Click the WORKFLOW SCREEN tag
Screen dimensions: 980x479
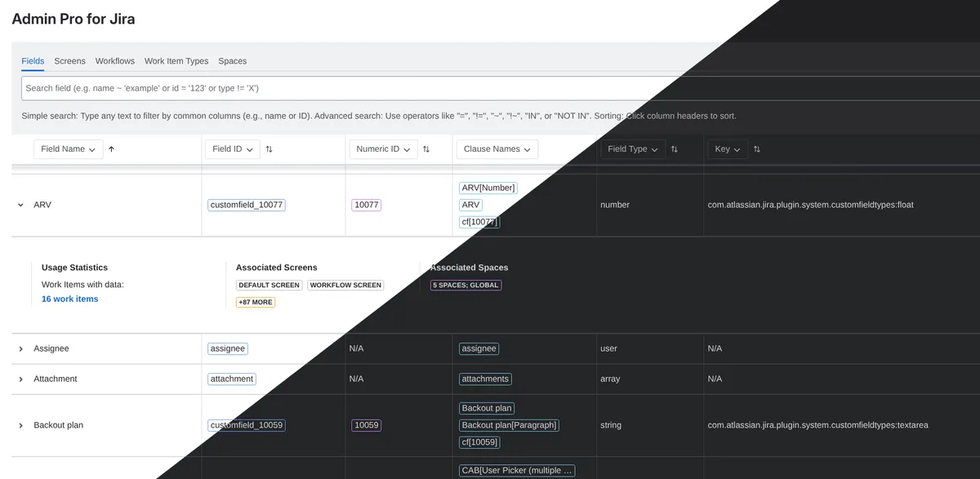click(x=346, y=285)
